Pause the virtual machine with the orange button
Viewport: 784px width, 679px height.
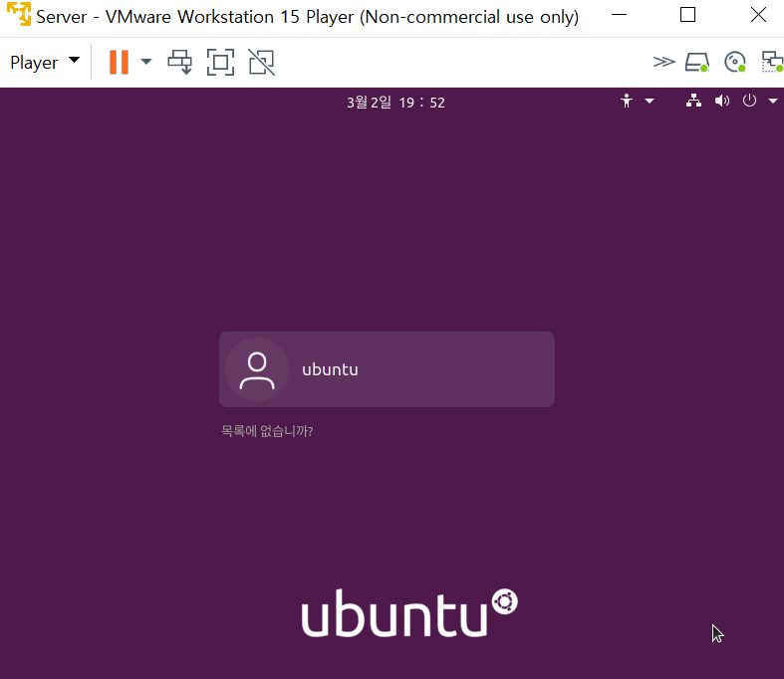coord(119,63)
